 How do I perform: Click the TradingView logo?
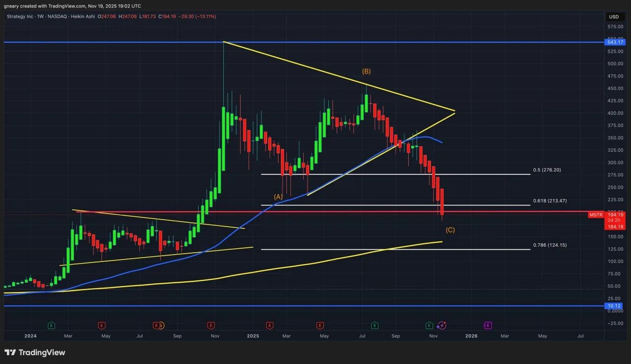(x=35, y=352)
